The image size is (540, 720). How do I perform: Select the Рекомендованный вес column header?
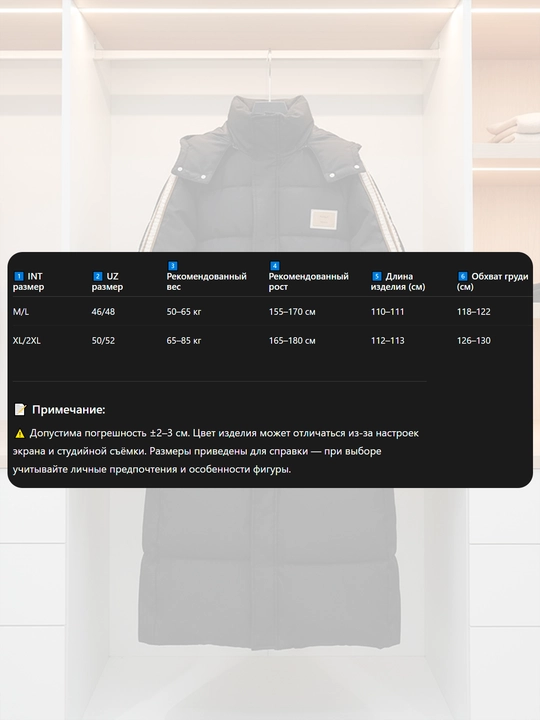tap(207, 276)
